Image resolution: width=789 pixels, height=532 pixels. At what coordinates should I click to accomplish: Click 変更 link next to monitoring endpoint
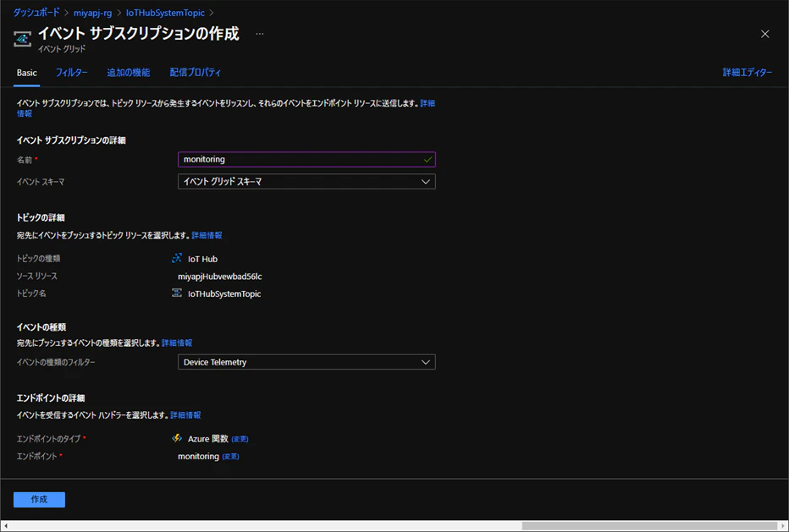click(230, 457)
